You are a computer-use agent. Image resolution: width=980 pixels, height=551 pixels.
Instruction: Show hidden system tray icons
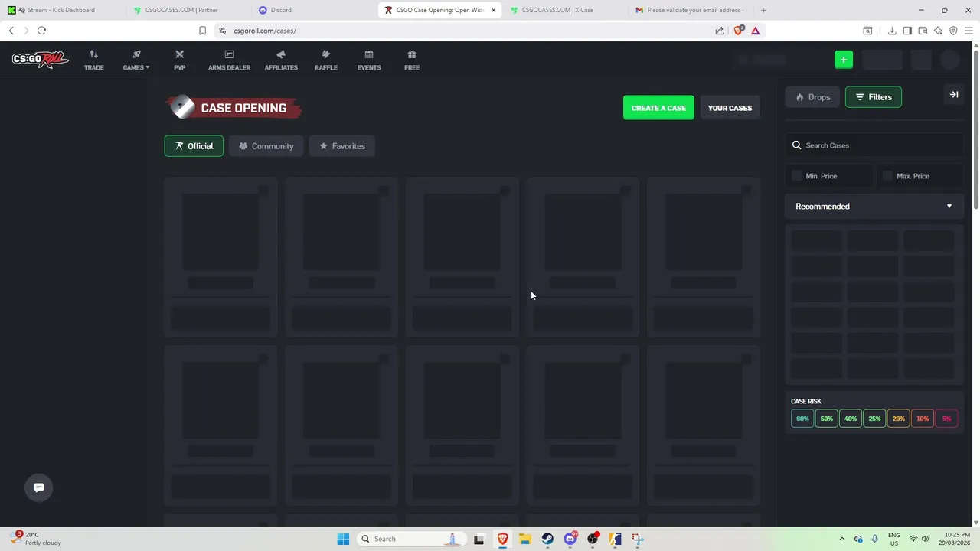842,539
